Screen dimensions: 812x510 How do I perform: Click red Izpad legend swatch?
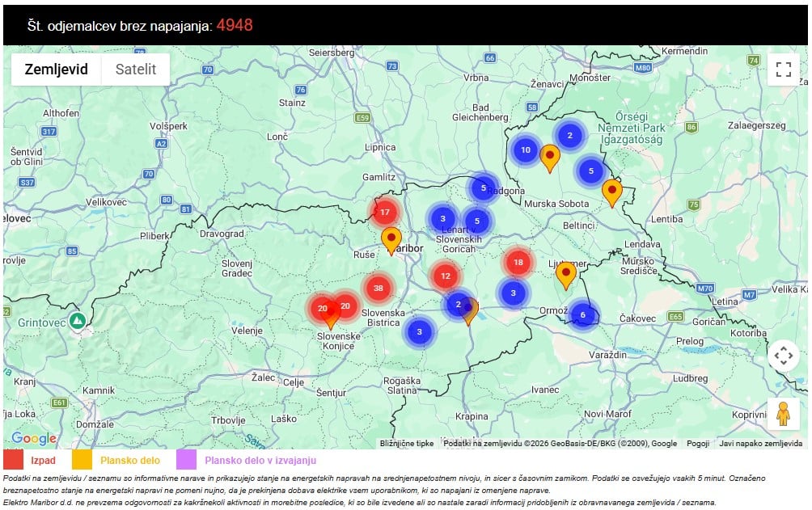coord(14,461)
